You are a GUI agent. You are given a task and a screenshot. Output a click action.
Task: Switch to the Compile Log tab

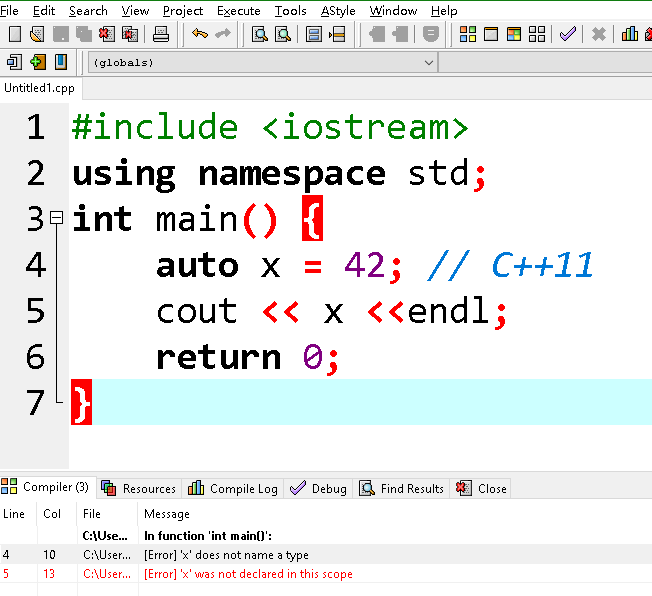[234, 488]
